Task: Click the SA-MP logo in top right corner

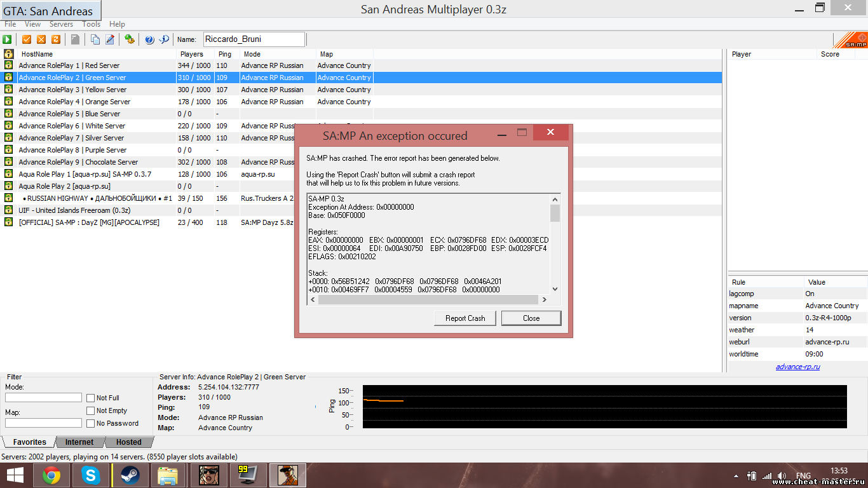Action: click(851, 39)
